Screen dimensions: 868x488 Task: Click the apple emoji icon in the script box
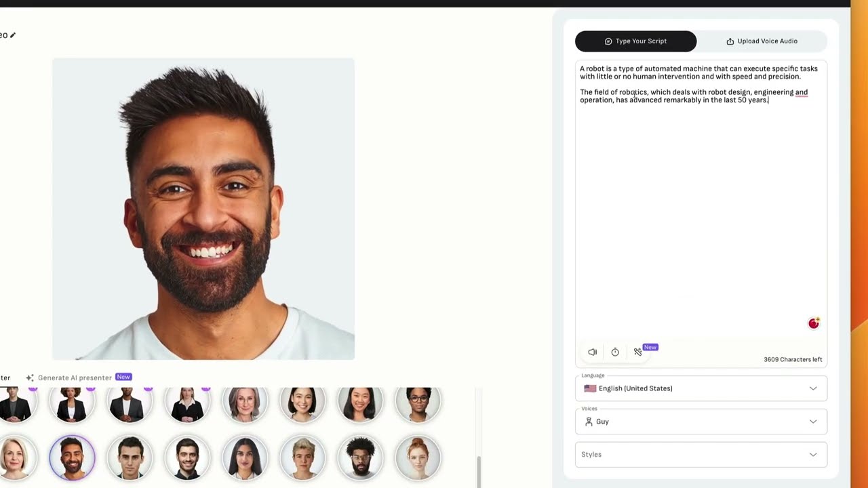813,323
